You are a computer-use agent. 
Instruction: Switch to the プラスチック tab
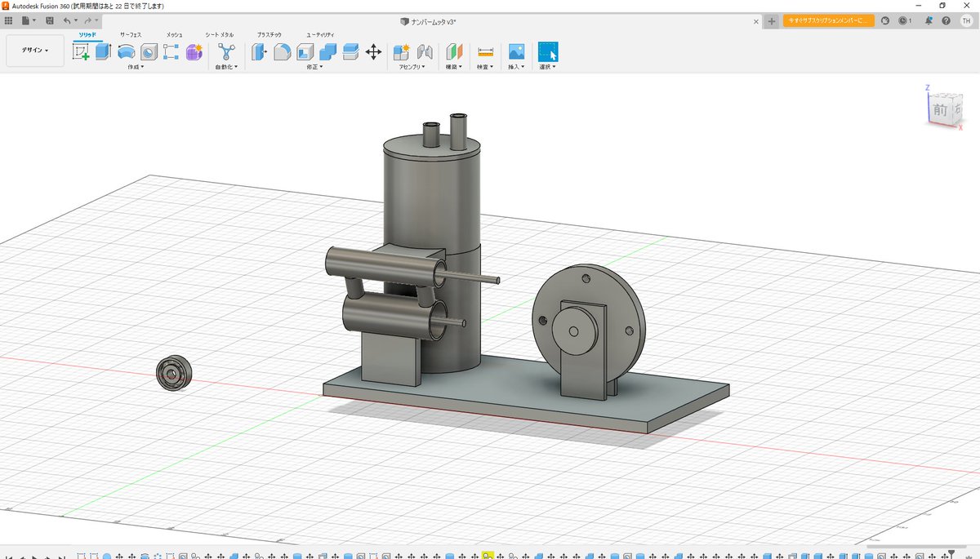click(269, 35)
